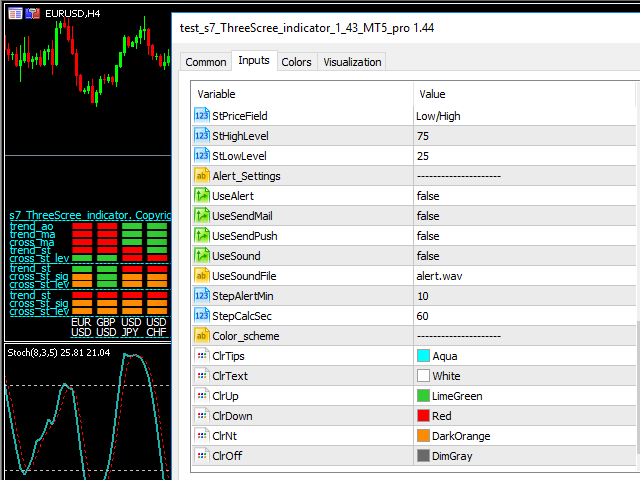Click the Alert_Settings string type icon
640x480 pixels.
201,176
